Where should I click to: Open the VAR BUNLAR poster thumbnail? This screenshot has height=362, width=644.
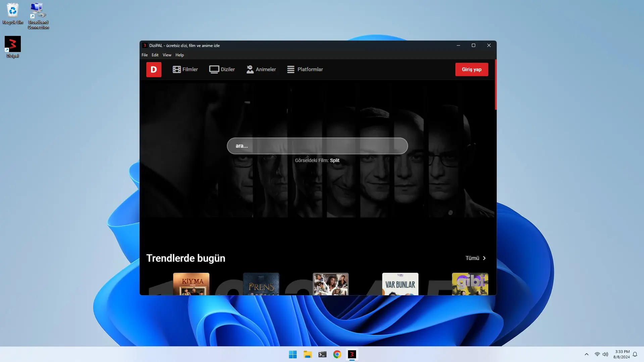pyautogui.click(x=400, y=284)
